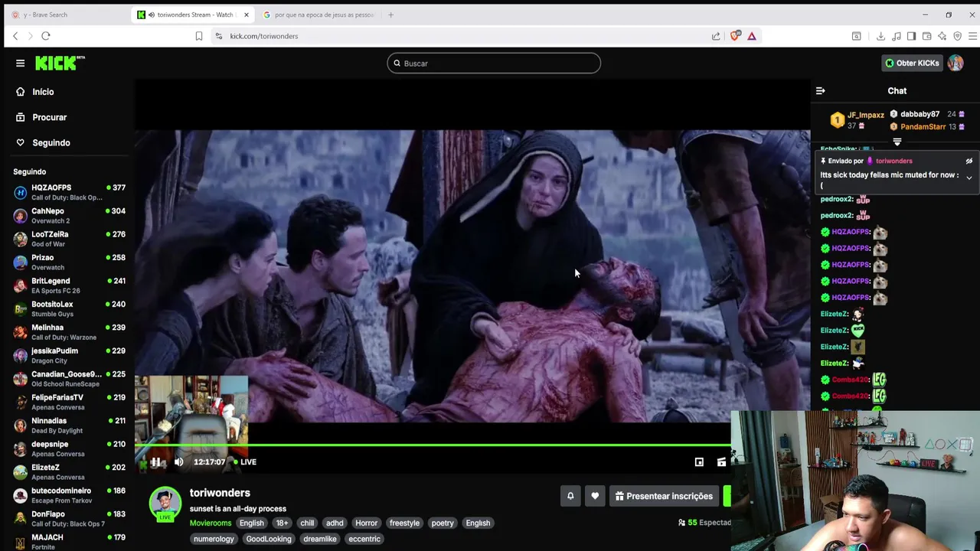The width and height of the screenshot is (980, 551).
Task: Open the Movierooms category link
Action: point(211,523)
